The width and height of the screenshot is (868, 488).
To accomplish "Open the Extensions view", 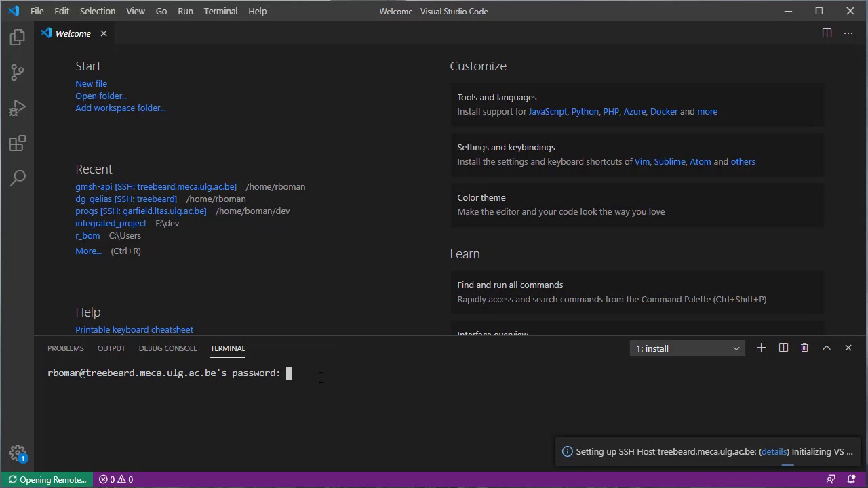I will [18, 143].
